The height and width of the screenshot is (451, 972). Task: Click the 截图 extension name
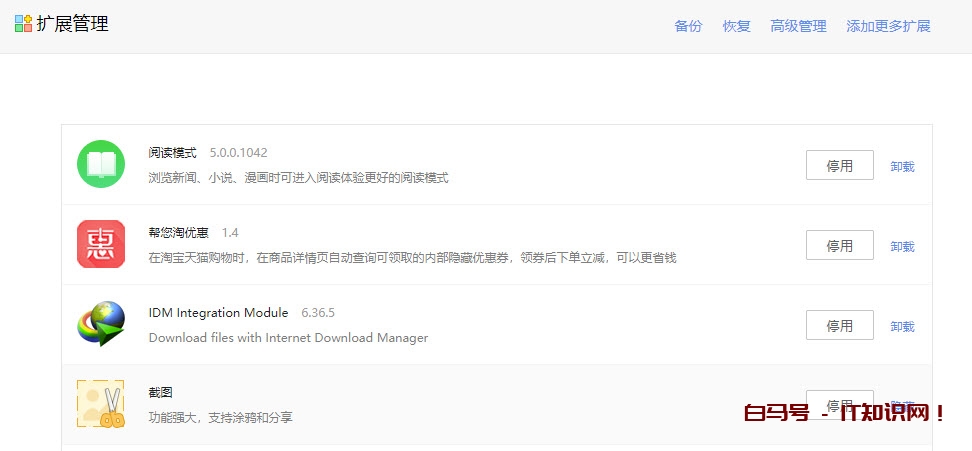pos(160,393)
